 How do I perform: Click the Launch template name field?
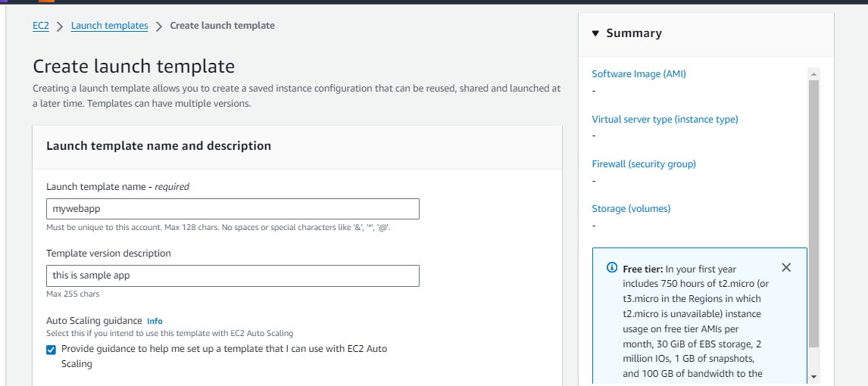[x=233, y=209]
